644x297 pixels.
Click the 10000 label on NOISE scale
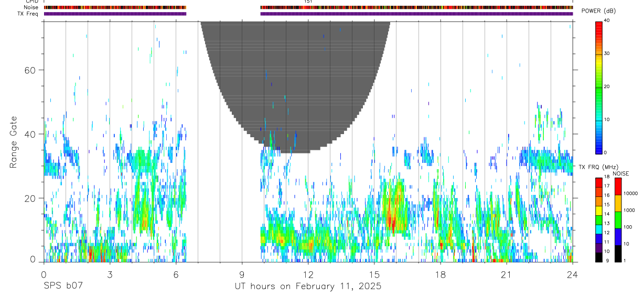pos(630,193)
